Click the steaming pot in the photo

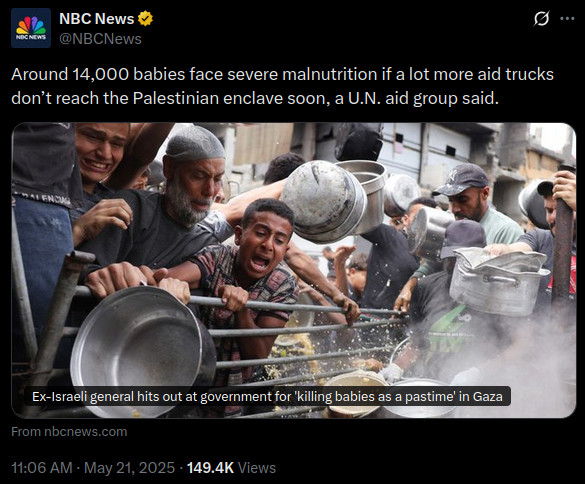coord(498,282)
